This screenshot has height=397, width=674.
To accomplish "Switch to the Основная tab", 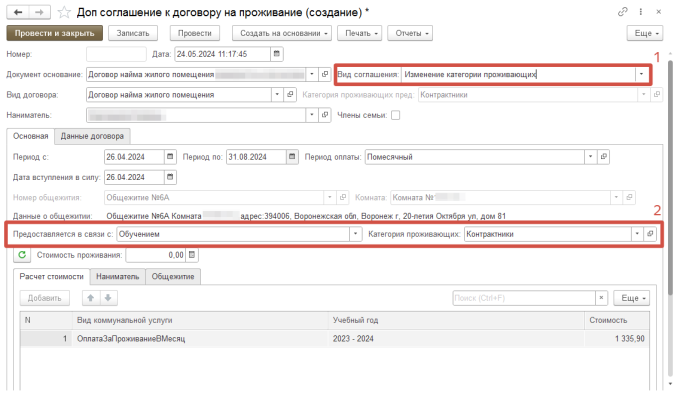I will (x=31, y=136).
